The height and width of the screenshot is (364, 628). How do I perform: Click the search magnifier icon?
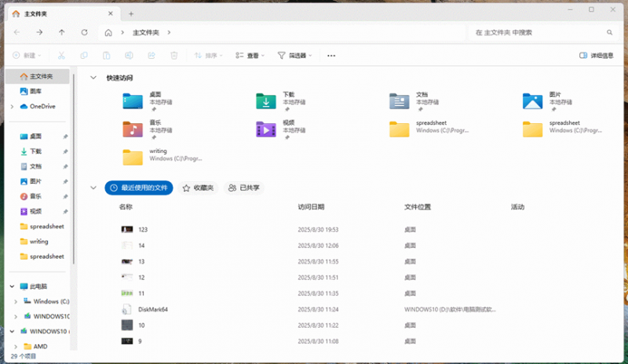[x=609, y=32]
